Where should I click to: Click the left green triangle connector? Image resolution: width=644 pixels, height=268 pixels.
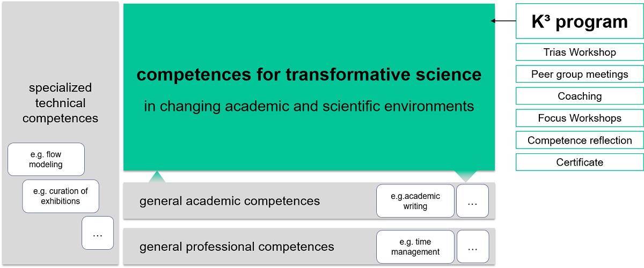[x=156, y=177]
